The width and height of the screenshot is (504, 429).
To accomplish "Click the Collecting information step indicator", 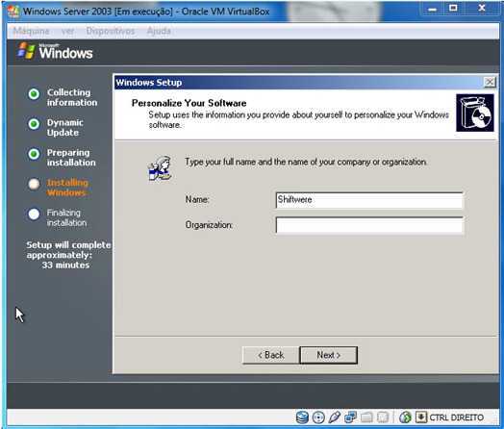I will 34,94.
